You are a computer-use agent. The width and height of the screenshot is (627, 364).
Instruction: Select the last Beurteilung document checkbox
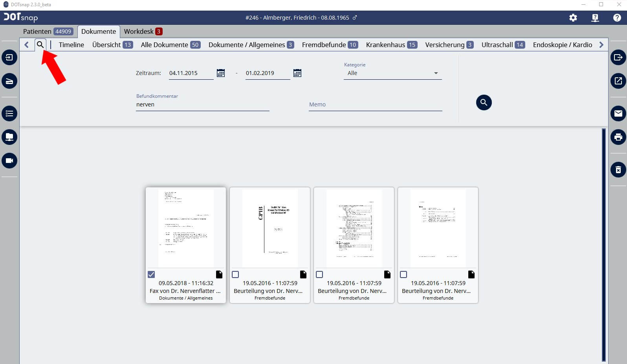click(403, 274)
